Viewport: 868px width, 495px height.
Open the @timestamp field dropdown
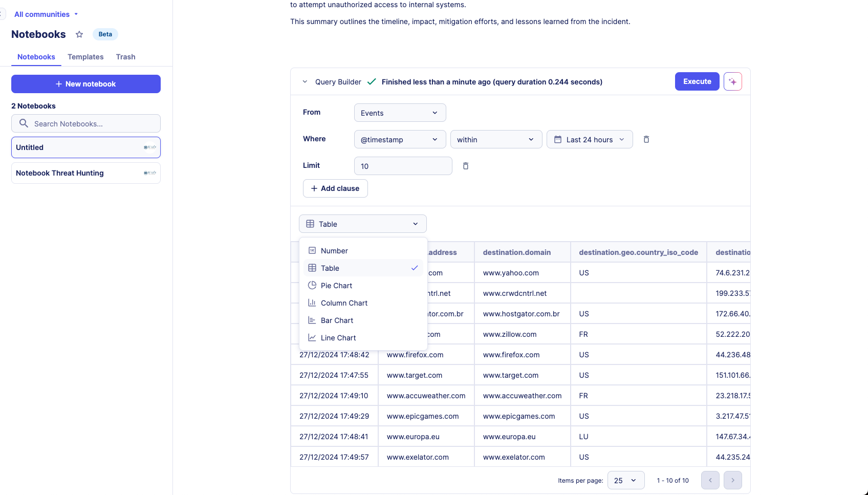(400, 139)
